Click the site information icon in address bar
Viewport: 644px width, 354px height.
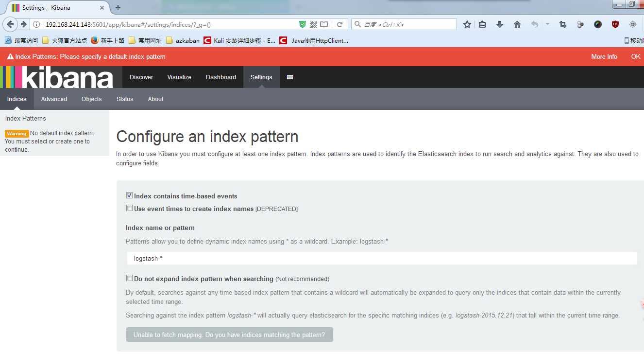pos(37,24)
